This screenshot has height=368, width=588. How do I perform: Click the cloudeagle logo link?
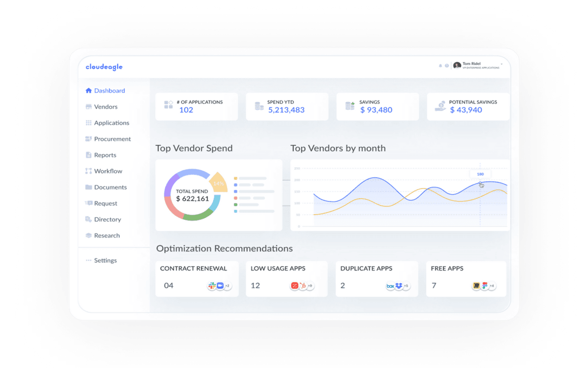[x=104, y=67]
